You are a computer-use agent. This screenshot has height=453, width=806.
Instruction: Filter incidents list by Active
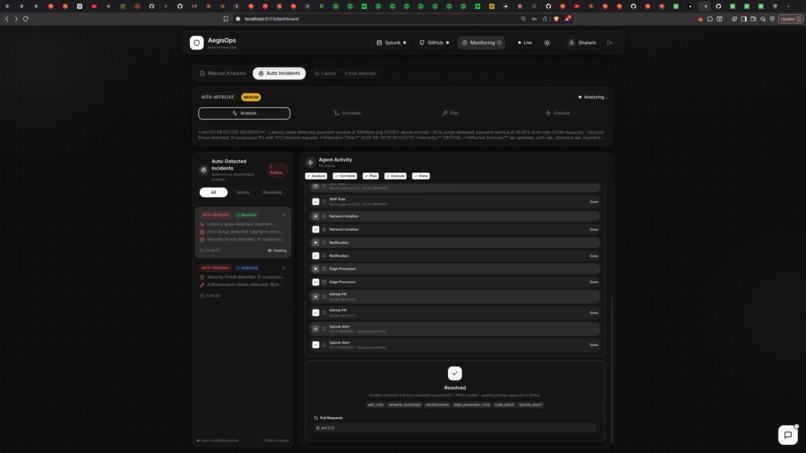pyautogui.click(x=243, y=192)
